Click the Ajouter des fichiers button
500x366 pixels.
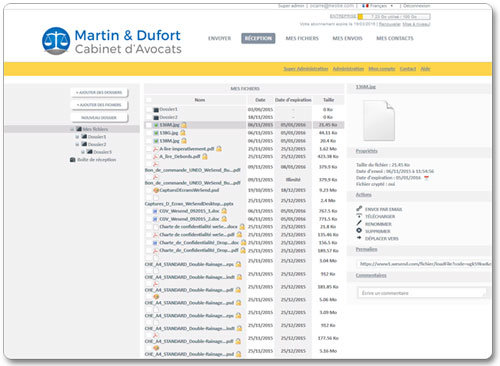99,105
